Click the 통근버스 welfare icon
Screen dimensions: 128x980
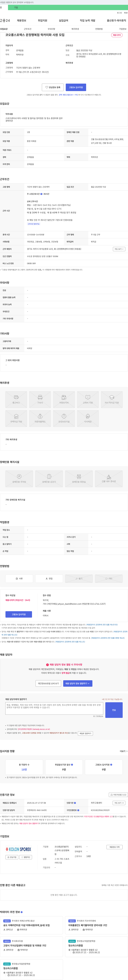tap(16, 399)
